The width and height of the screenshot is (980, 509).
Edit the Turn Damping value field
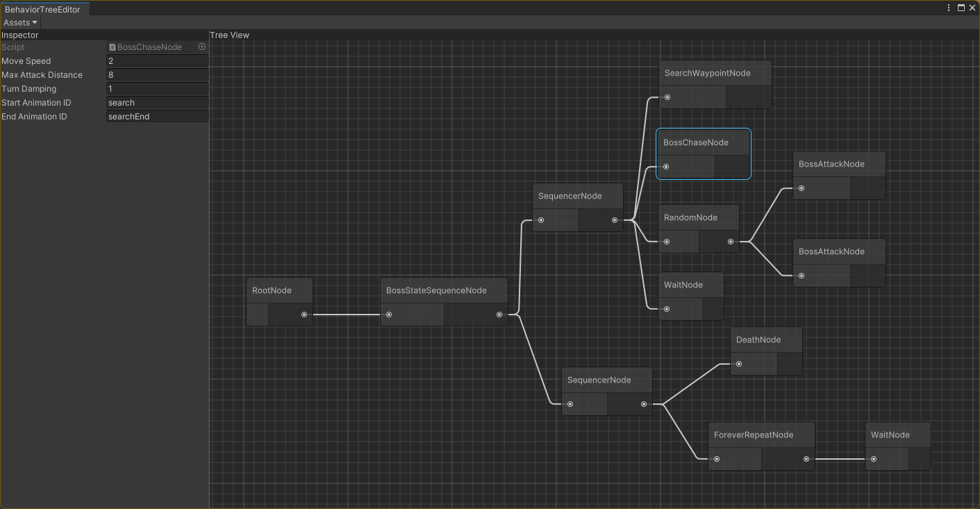point(157,89)
